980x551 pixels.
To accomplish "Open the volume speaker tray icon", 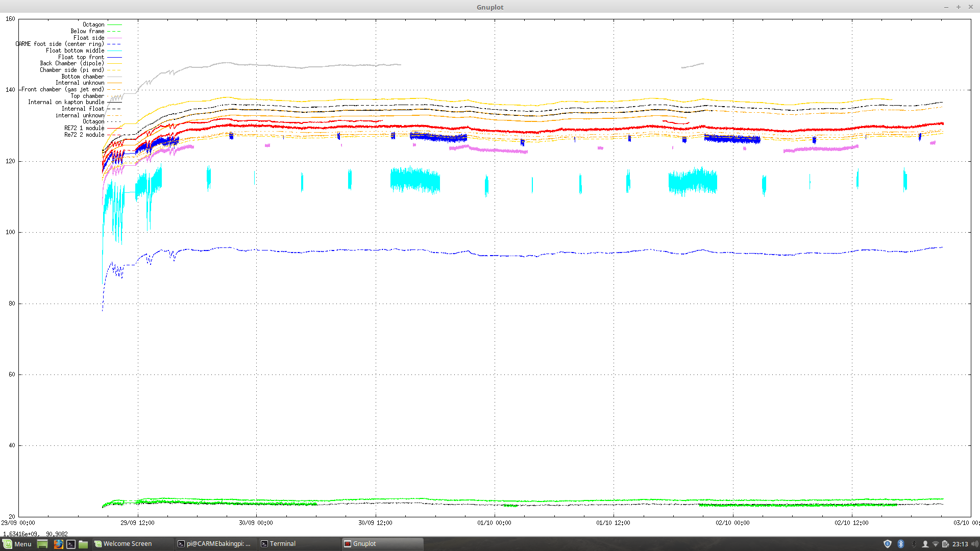I will 974,544.
